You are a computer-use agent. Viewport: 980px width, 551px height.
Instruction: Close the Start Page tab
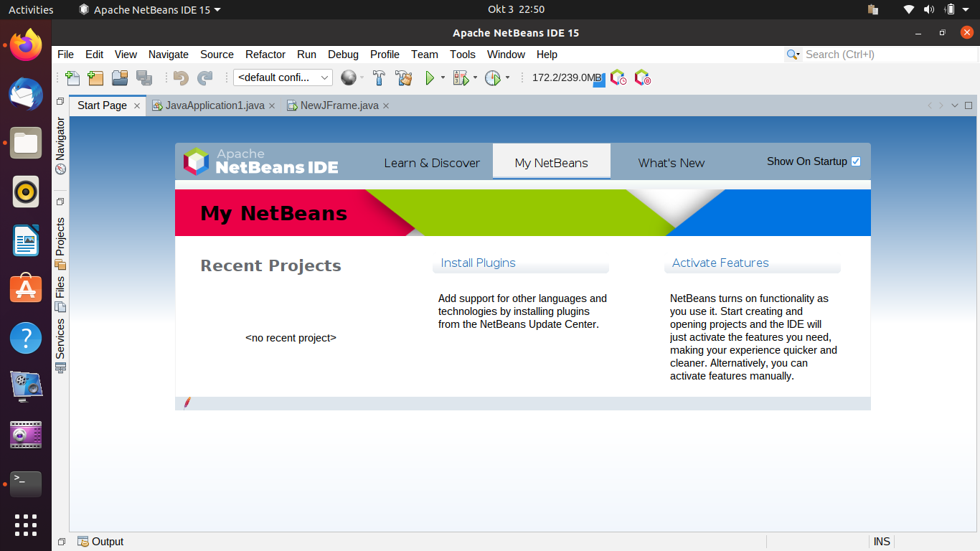pos(137,106)
